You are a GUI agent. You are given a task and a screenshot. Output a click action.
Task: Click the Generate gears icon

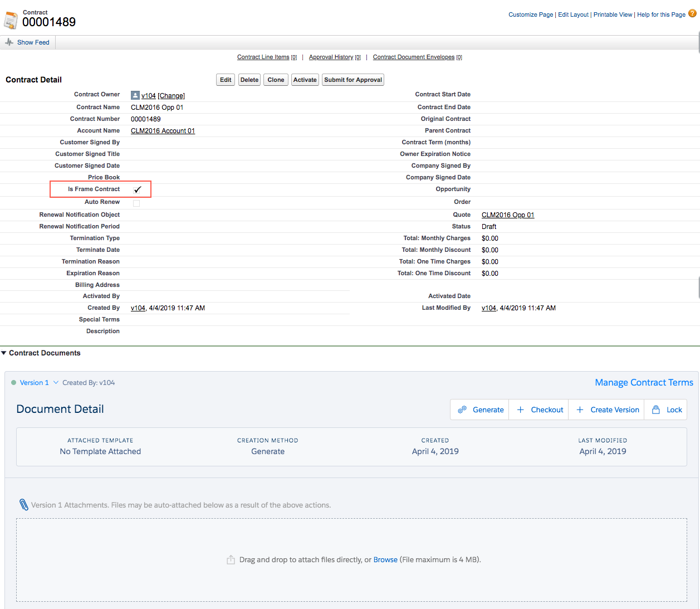point(462,410)
